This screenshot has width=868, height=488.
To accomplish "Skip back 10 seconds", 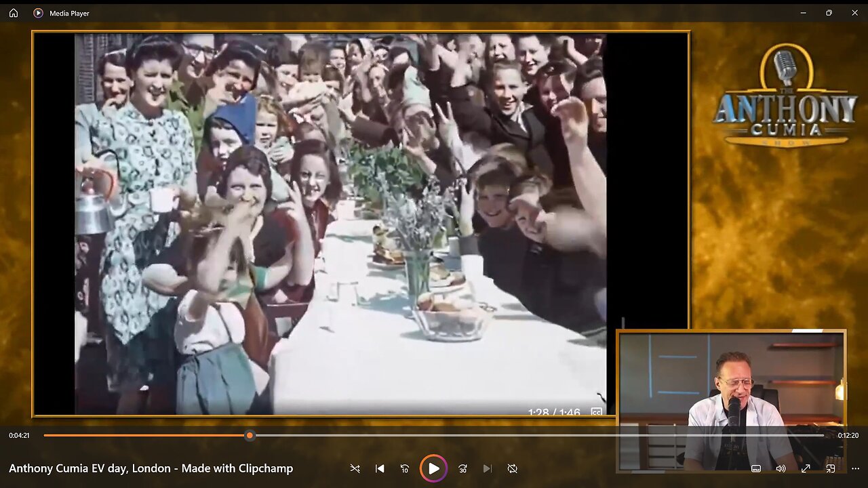I will pos(405,468).
